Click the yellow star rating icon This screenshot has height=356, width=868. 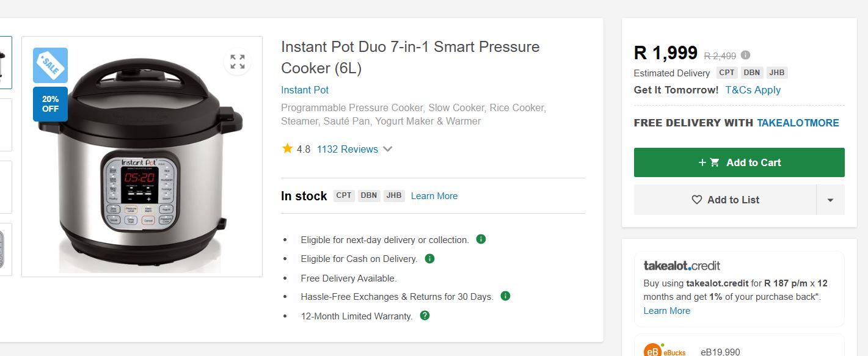pyautogui.click(x=287, y=148)
